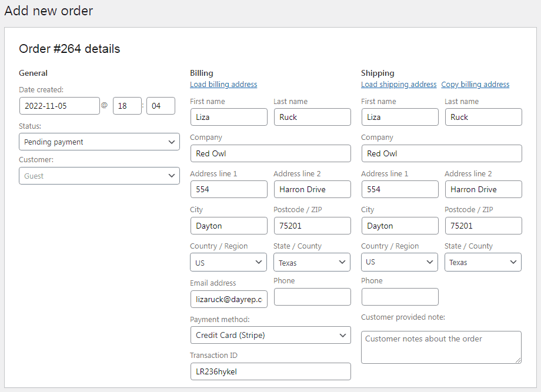Expand the billing State / County Texas dropdown

(312, 262)
